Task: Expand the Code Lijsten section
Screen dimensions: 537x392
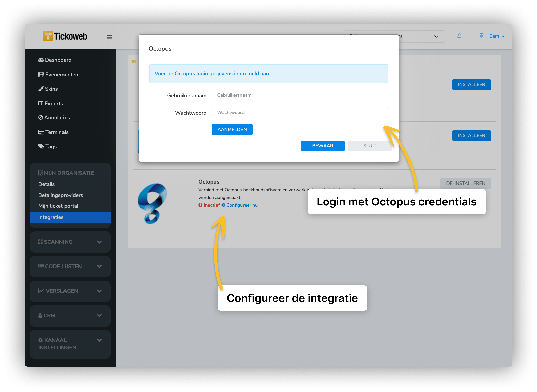Action: 70,267
